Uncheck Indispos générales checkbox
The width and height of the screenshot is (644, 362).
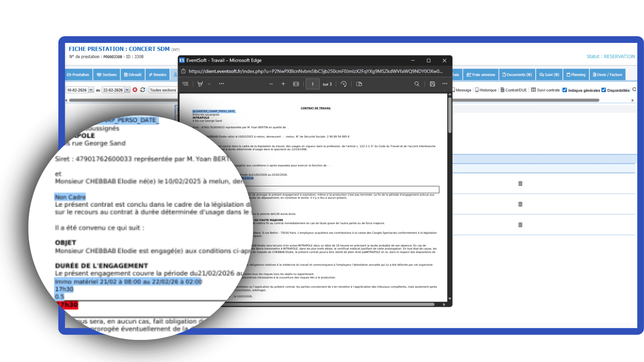(565, 90)
